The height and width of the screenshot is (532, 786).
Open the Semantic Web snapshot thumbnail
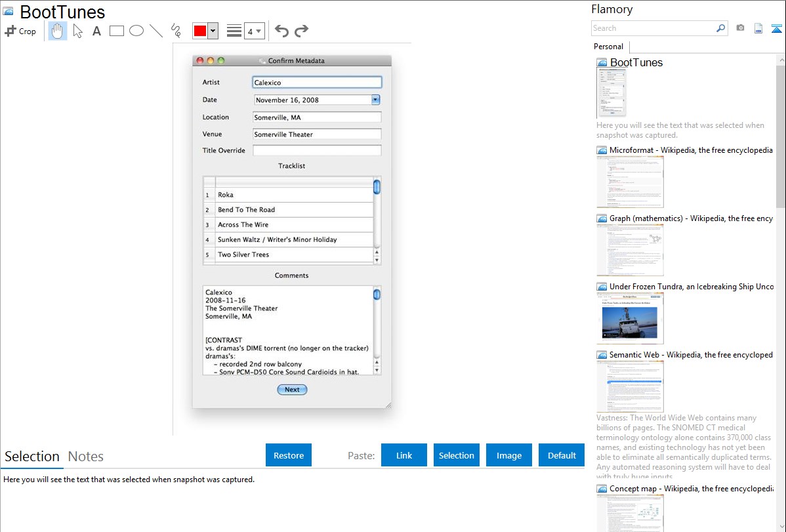[x=630, y=386]
